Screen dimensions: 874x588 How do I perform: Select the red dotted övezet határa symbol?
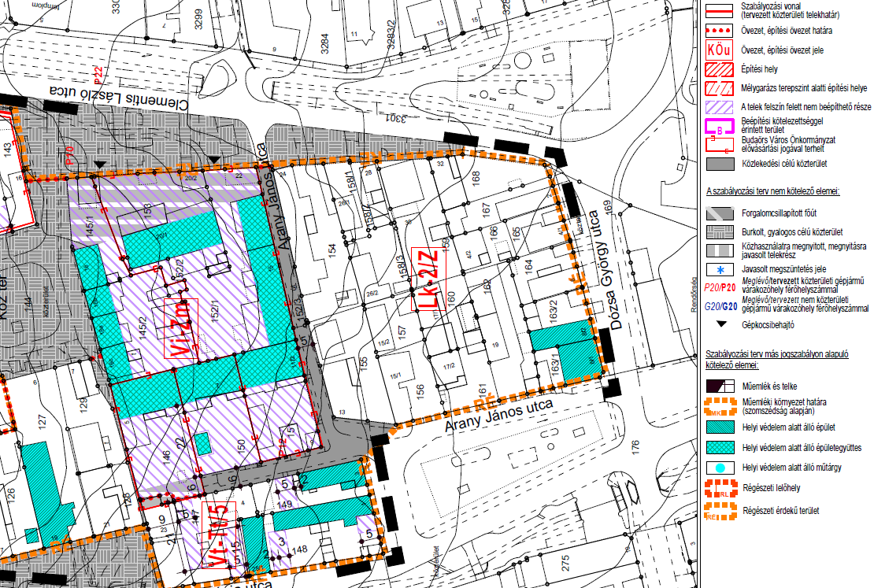[719, 30]
